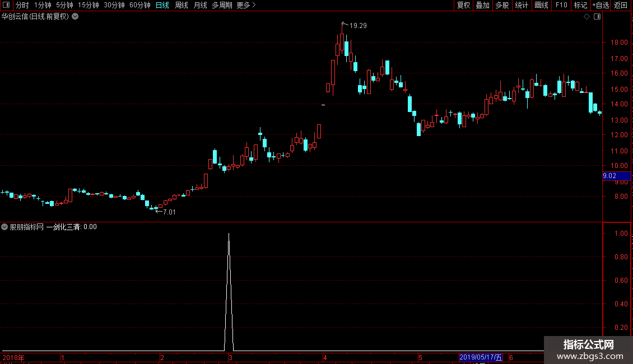This screenshot has width=633, height=364.
Task: Expand dropdown next to 华创云信 title
Action: point(75,17)
